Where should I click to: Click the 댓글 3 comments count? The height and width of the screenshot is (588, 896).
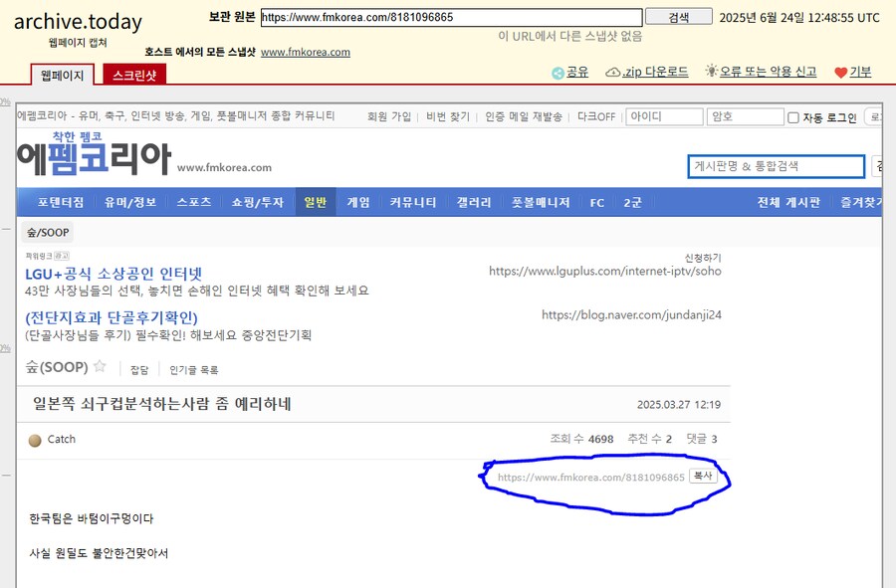702,439
